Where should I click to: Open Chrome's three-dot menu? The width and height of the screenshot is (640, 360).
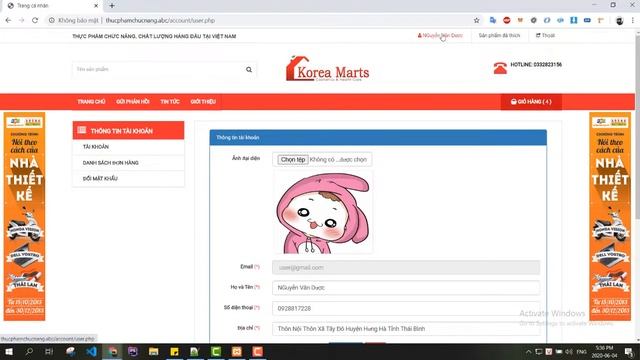click(633, 20)
